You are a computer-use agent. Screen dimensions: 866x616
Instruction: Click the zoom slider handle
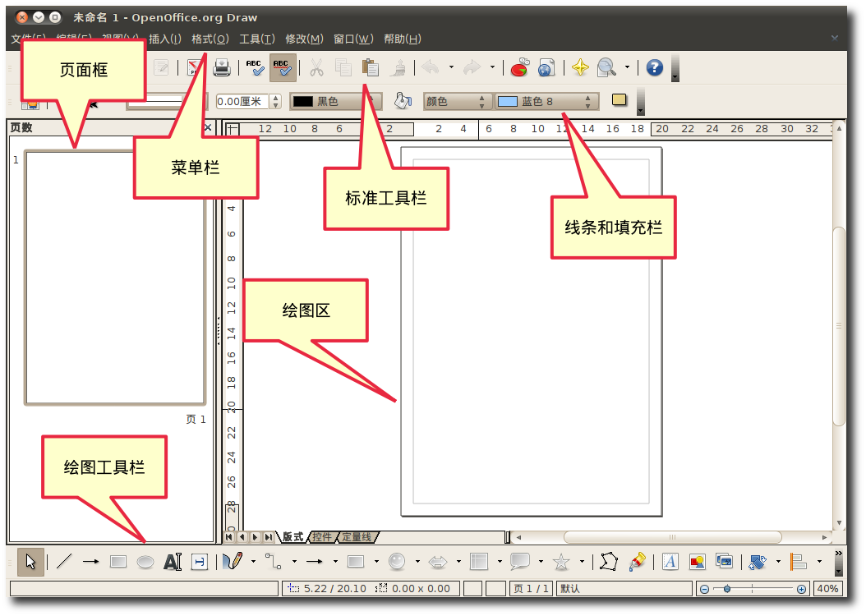point(727,589)
